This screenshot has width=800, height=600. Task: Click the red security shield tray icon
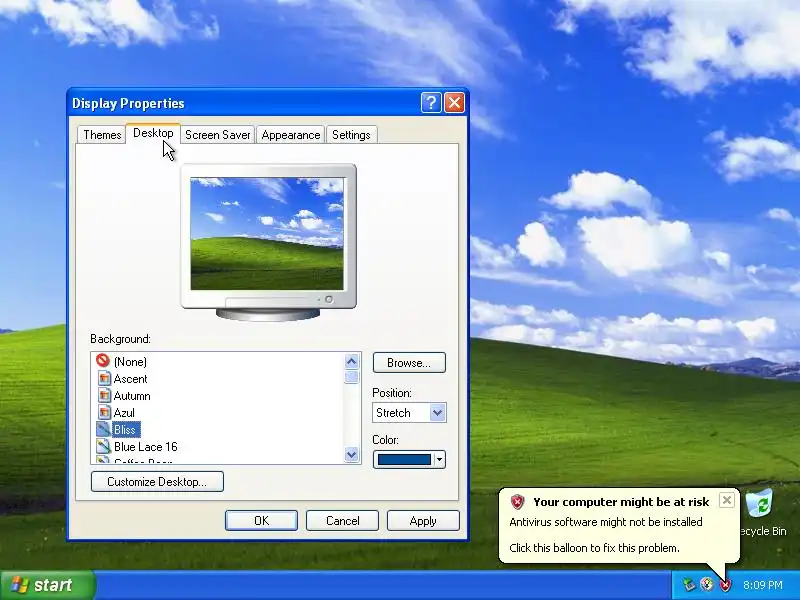pyautogui.click(x=725, y=585)
